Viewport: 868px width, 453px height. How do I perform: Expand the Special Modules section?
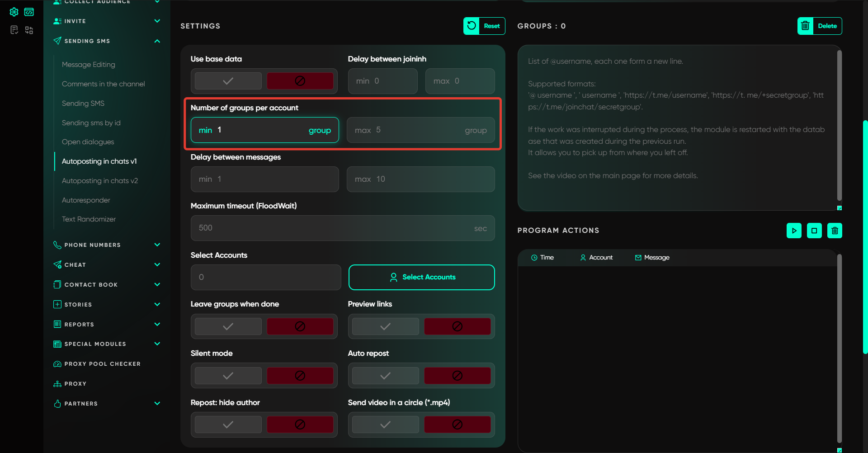(x=157, y=344)
